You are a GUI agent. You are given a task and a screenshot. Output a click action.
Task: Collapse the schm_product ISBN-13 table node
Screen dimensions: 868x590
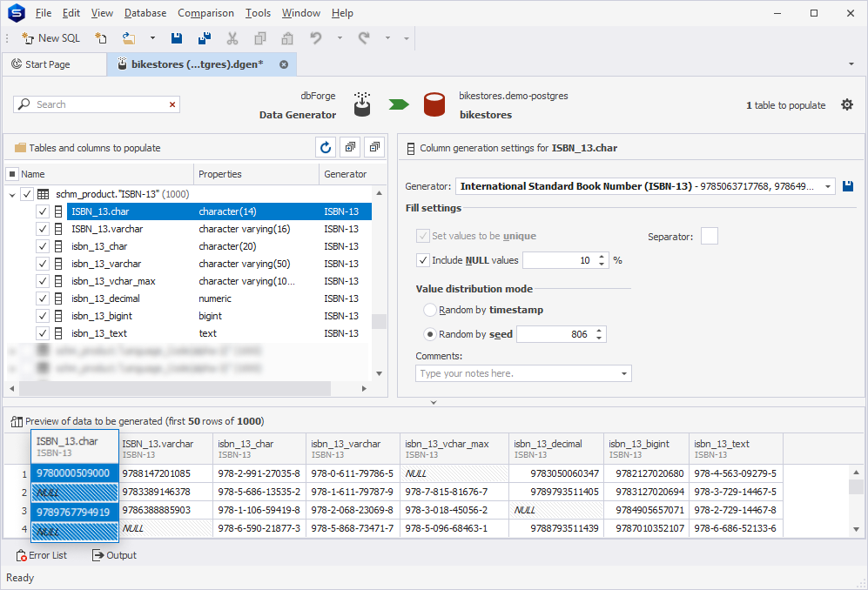click(x=12, y=194)
